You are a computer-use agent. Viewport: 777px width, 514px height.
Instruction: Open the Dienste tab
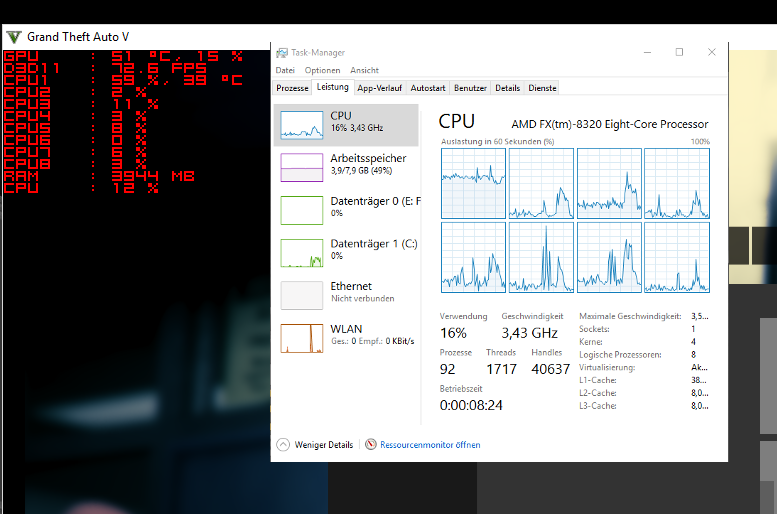[x=542, y=88]
